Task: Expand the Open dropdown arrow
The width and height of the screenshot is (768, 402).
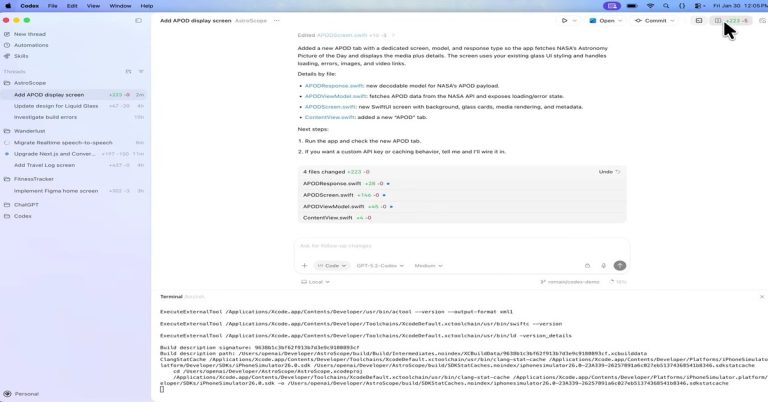Action: point(620,21)
